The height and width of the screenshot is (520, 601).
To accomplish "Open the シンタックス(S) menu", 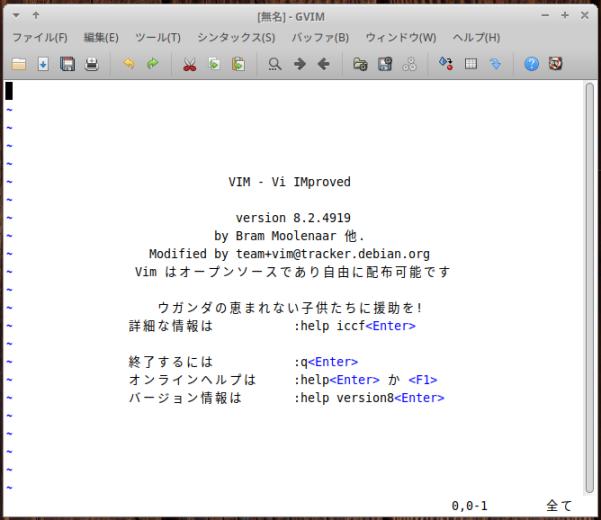I will 236,38.
